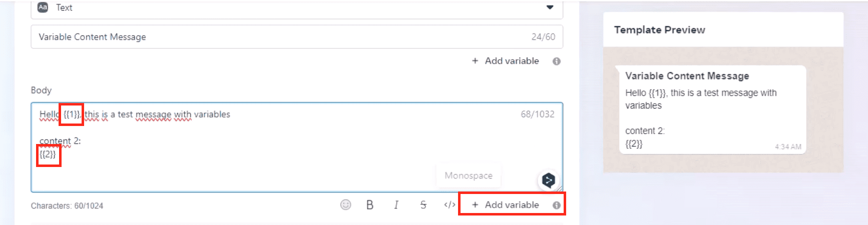Click the Aa text type icon
The height and width of the screenshot is (225, 868).
(43, 7)
